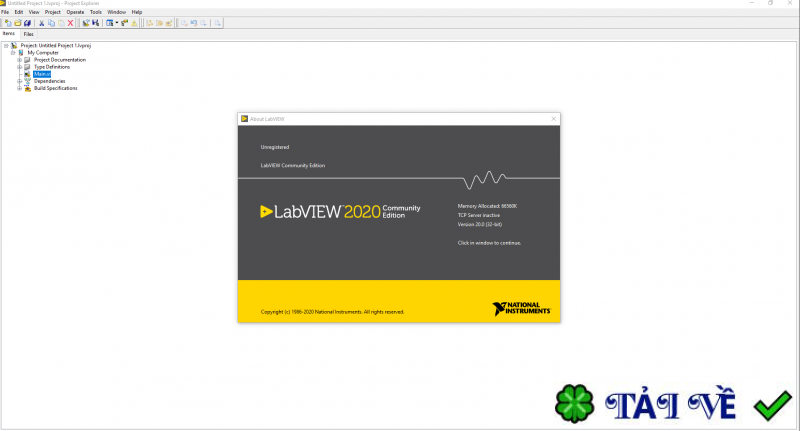
Task: Click 'LabVIEW Community Edition' text line
Action: click(293, 165)
